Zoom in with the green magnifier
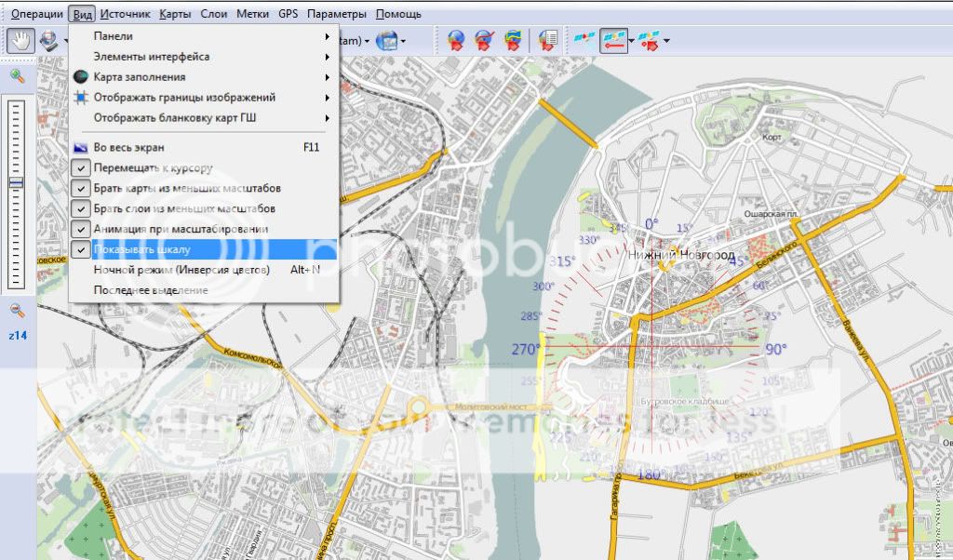This screenshot has height=560, width=953. point(18,76)
